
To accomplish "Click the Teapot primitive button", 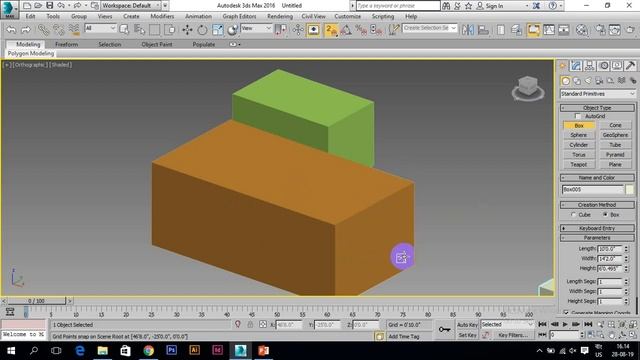I will click(x=579, y=164).
